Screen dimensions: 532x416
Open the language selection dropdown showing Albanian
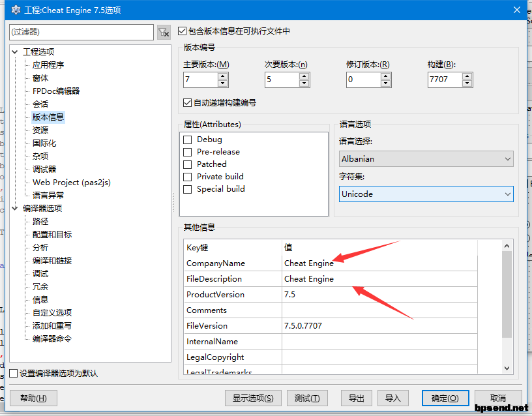pyautogui.click(x=426, y=159)
